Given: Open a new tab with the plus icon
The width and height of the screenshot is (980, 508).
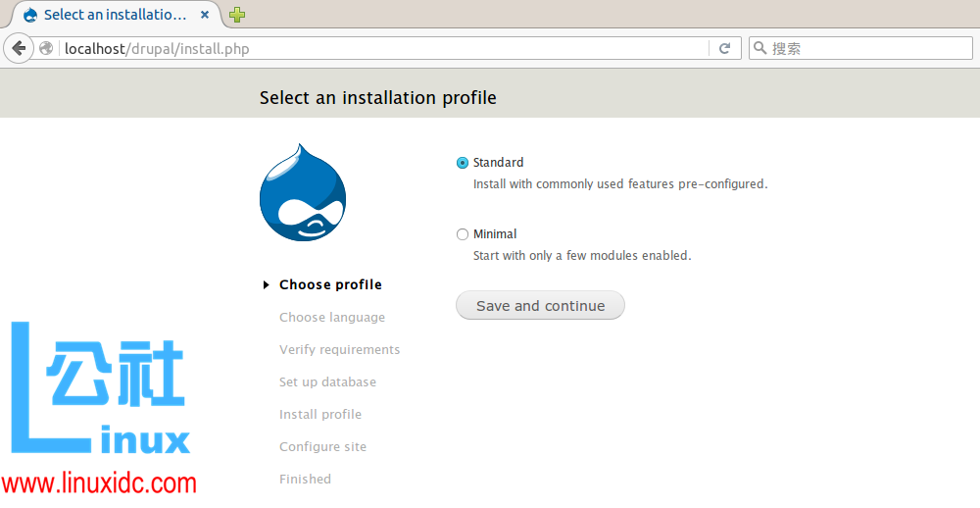Looking at the screenshot, I should click(237, 15).
